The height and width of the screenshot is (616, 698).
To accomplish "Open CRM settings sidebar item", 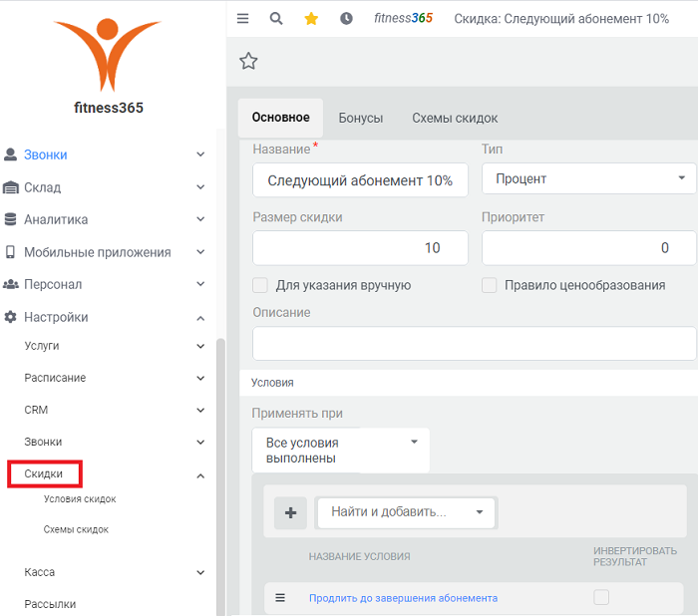I will [x=36, y=410].
